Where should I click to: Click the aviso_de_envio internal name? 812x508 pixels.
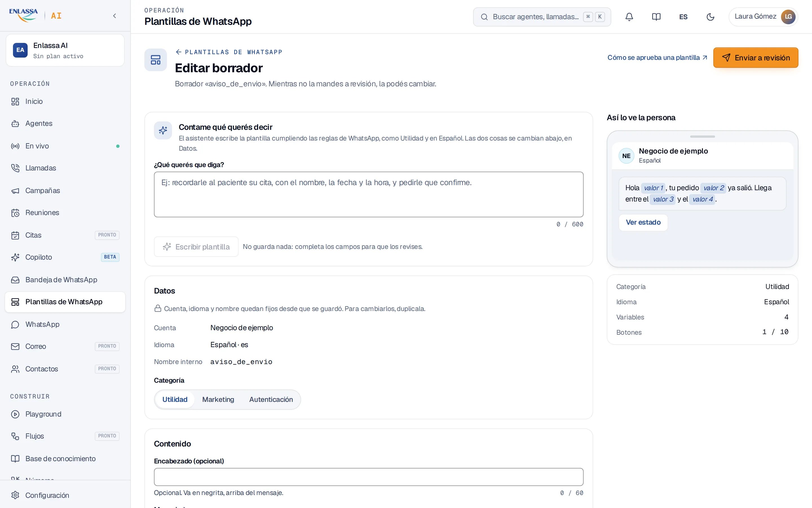[241, 362]
